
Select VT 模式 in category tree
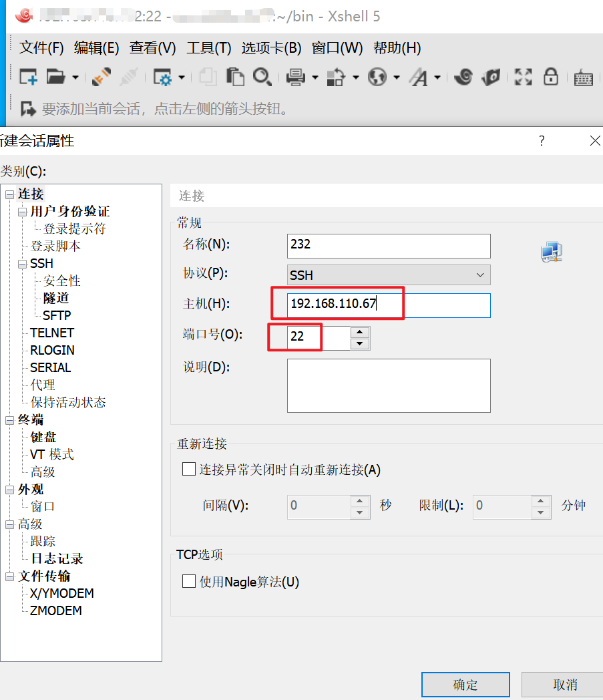click(x=52, y=454)
